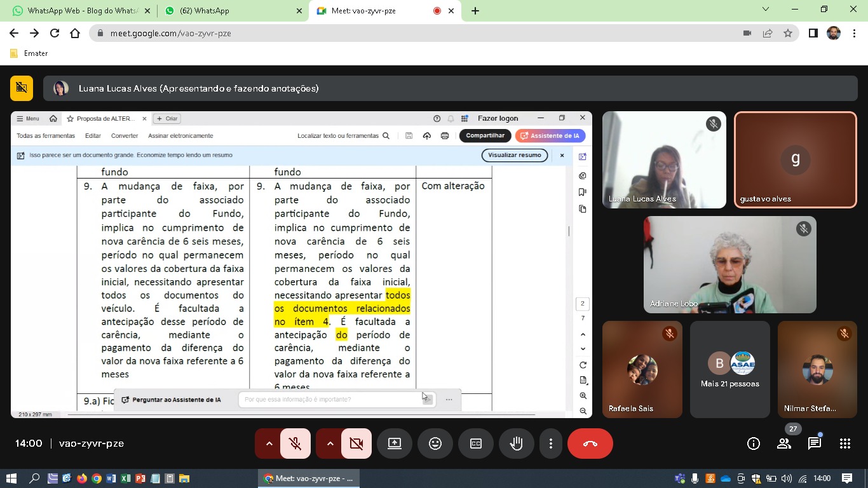Viewport: 868px width, 488px height.
Task: Click the present screen icon
Action: pyautogui.click(x=395, y=444)
